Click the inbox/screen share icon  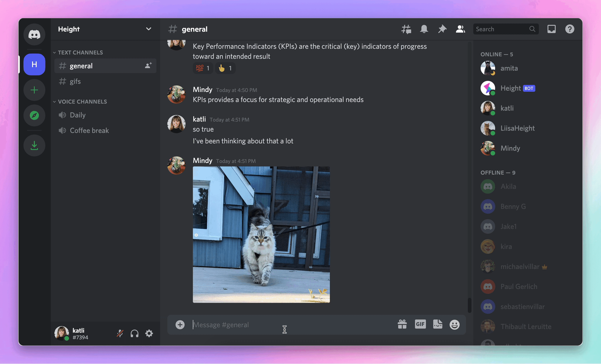click(x=551, y=29)
